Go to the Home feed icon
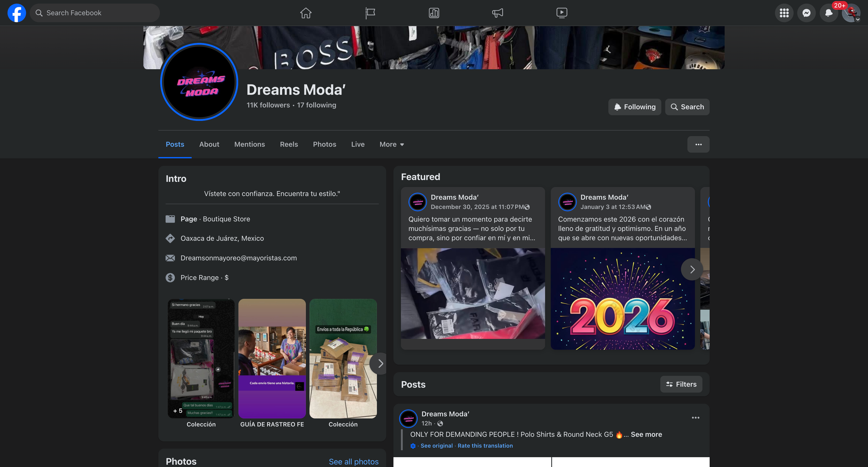Viewport: 868px width, 467px height. pyautogui.click(x=306, y=13)
